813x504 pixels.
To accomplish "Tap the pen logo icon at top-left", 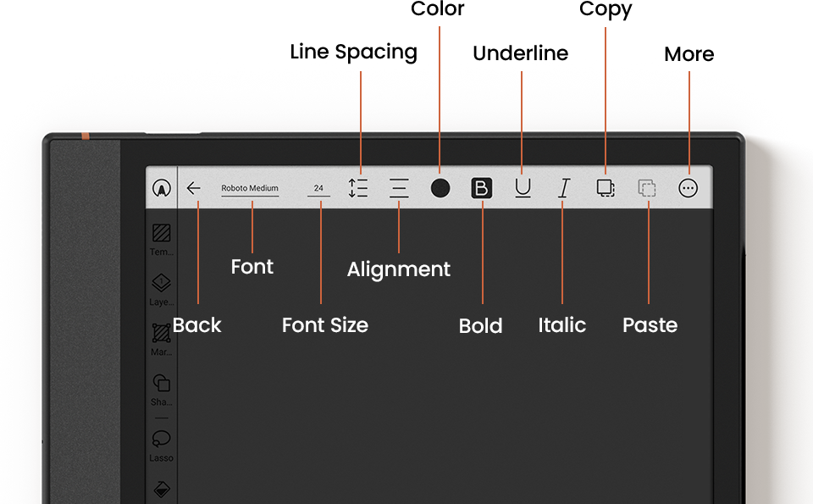I will tap(161, 188).
